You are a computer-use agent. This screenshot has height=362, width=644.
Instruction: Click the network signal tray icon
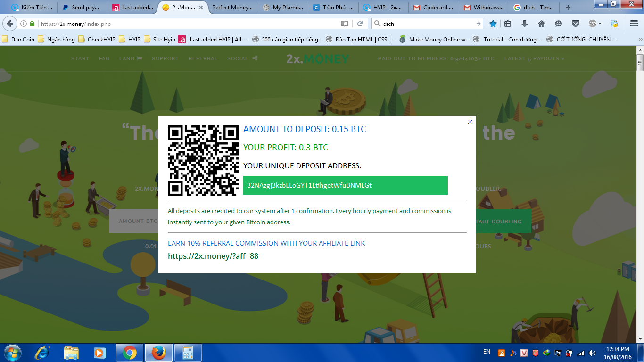pos(581,353)
